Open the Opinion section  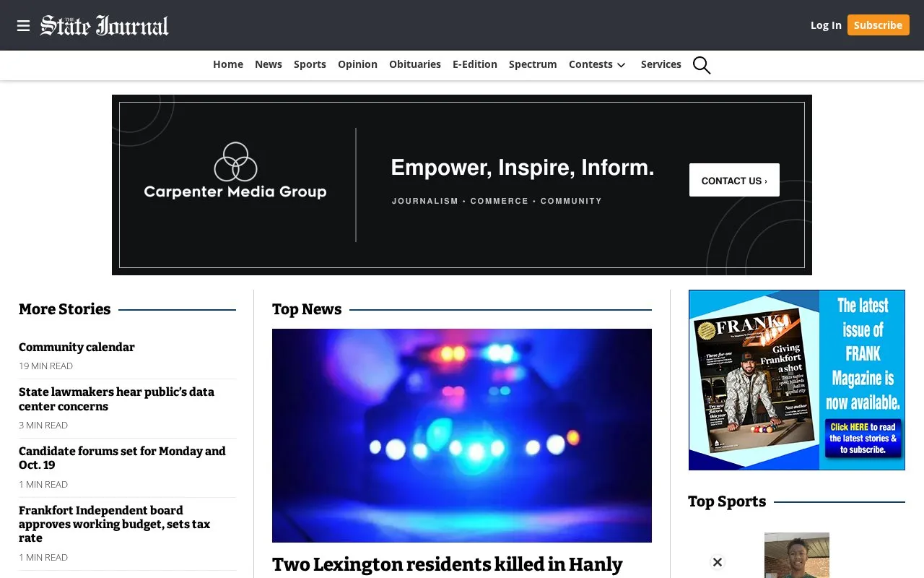point(357,64)
